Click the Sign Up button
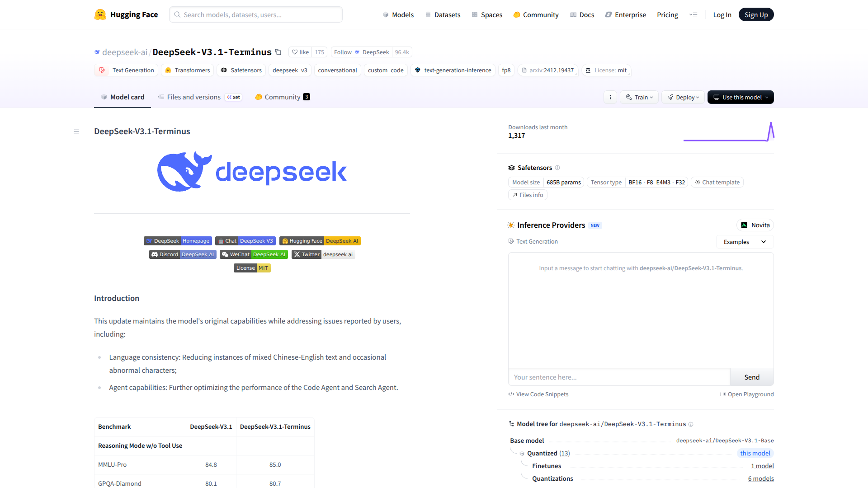The width and height of the screenshot is (868, 488). (x=756, y=14)
